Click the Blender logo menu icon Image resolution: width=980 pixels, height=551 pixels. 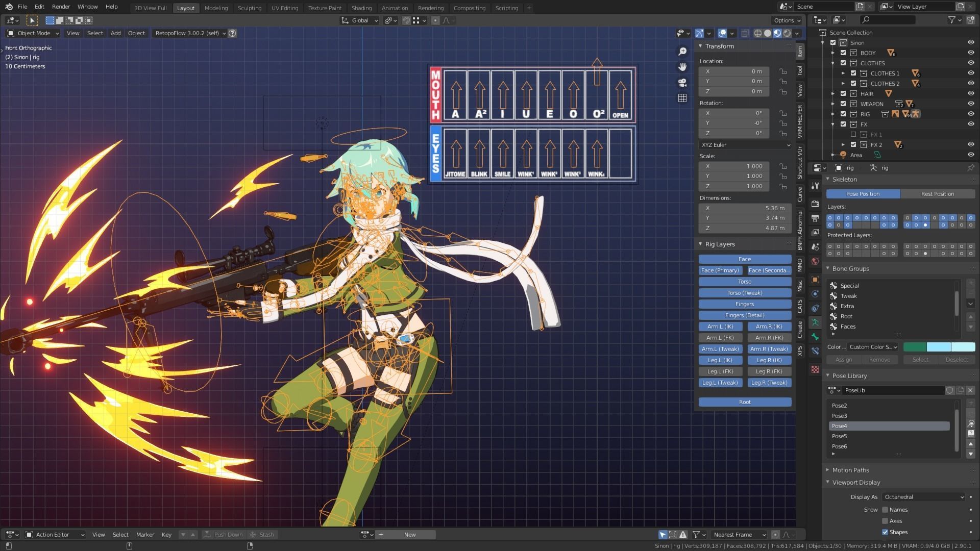(x=9, y=7)
